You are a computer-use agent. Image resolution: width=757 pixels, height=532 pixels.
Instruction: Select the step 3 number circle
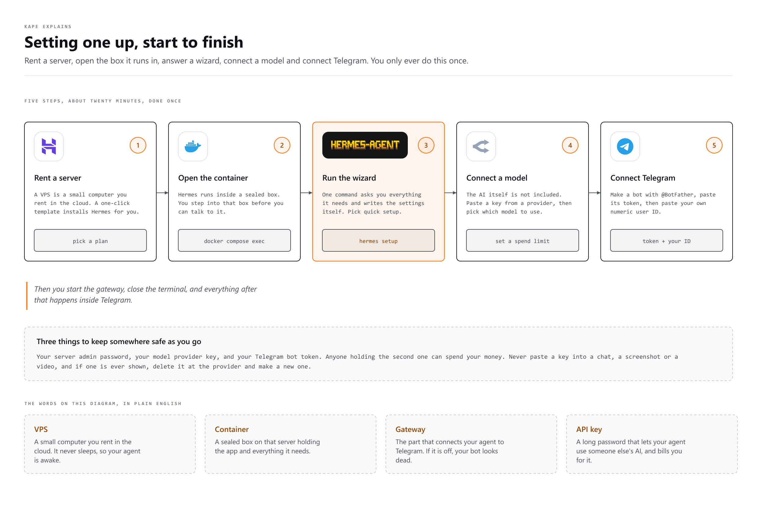coord(426,145)
